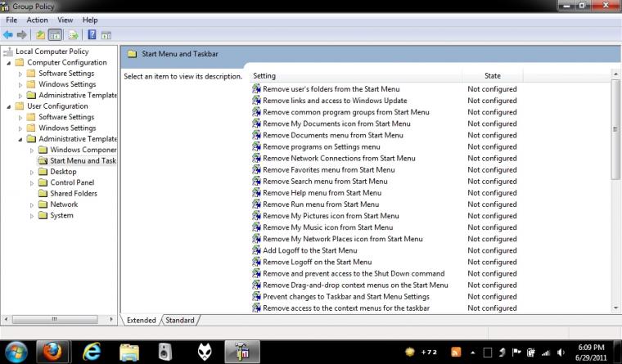Open Internet Explorer from the taskbar
This screenshot has height=364, width=622.
click(x=91, y=351)
